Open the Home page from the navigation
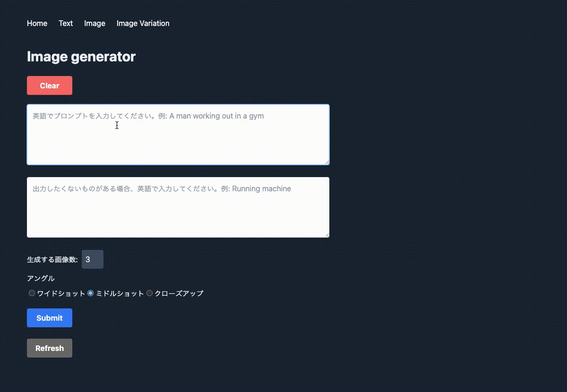Screen dimensions: 567x392 (37, 23)
